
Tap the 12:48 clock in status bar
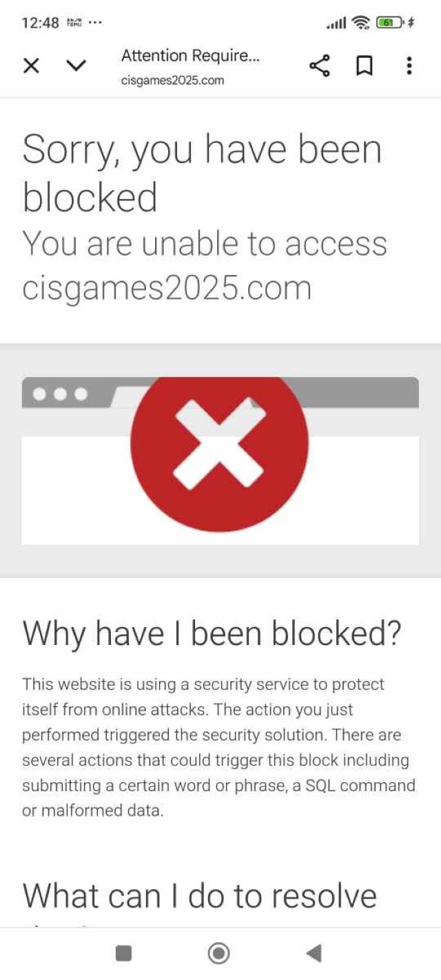tap(41, 23)
